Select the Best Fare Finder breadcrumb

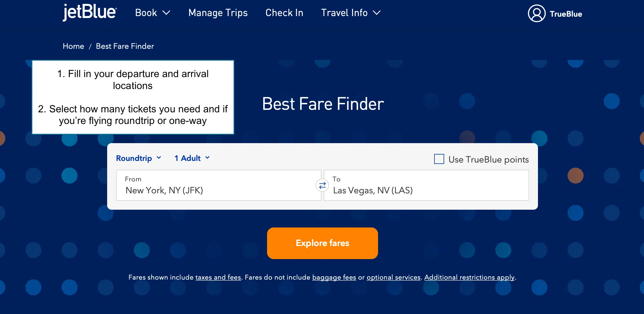point(125,46)
